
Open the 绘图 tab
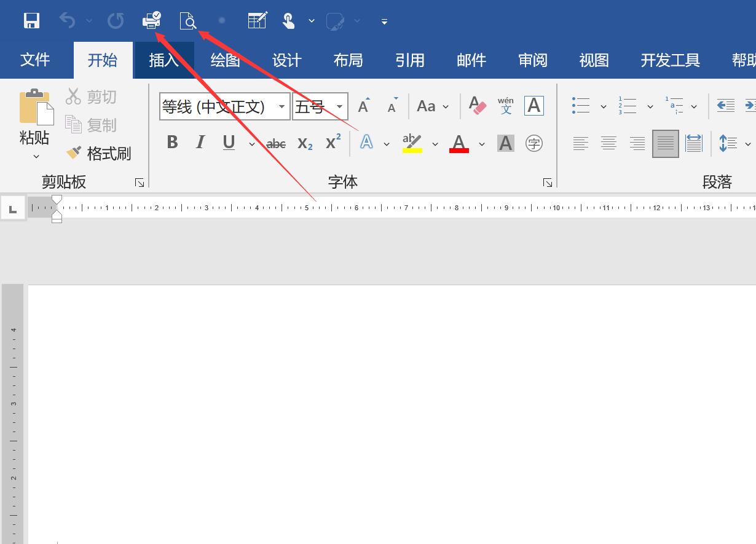226,60
